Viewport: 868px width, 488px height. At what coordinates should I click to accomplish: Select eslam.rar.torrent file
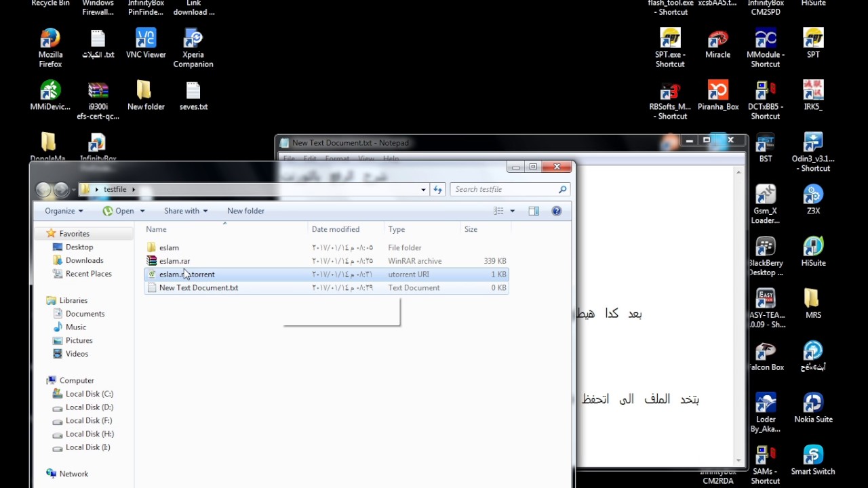tap(326, 274)
